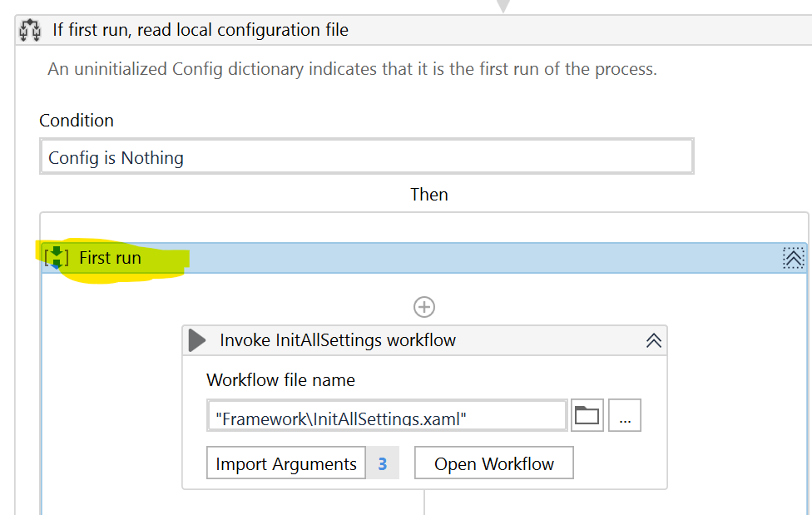The image size is (812, 515).
Task: Add activity with the plus circle icon
Action: pos(424,307)
